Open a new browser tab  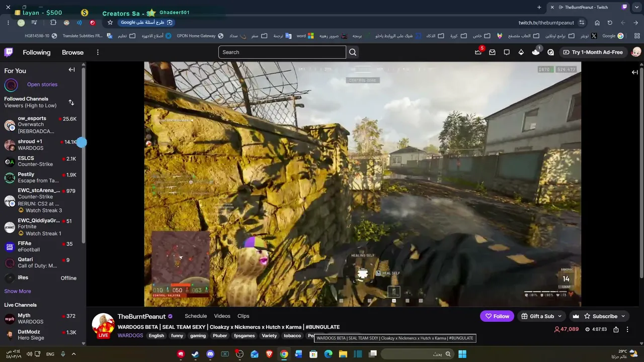pos(539,7)
